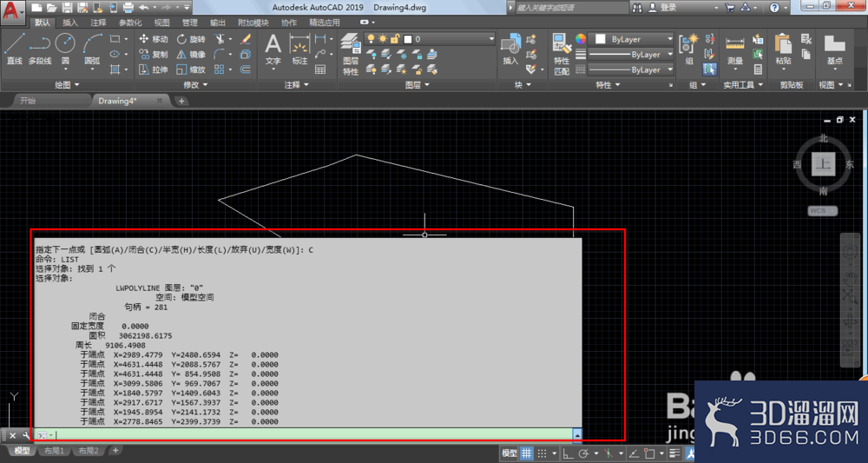The image size is (868, 463).
Task: Open the ByLayer linetype dropdown
Action: pos(631,70)
